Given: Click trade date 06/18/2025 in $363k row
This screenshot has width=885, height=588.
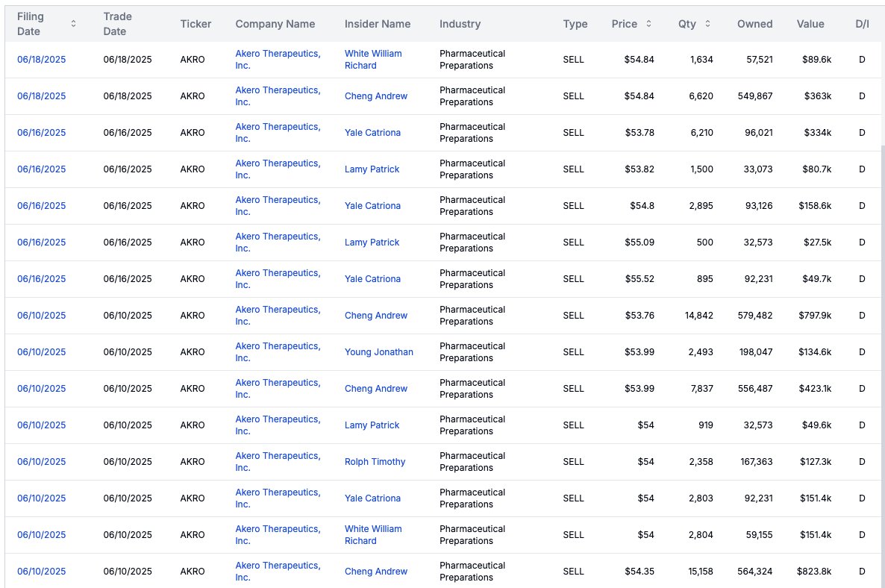Looking at the screenshot, I should click(128, 96).
